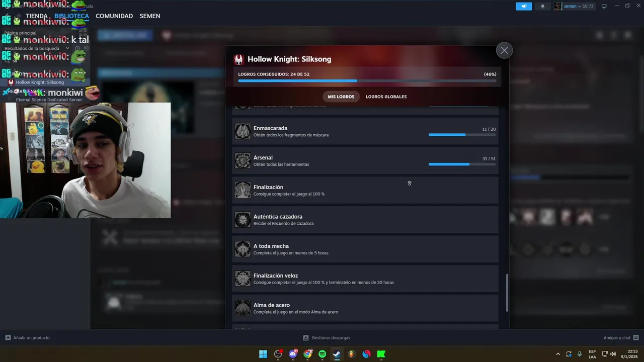
Task: Click the achievements list scrollbar
Action: (507, 293)
